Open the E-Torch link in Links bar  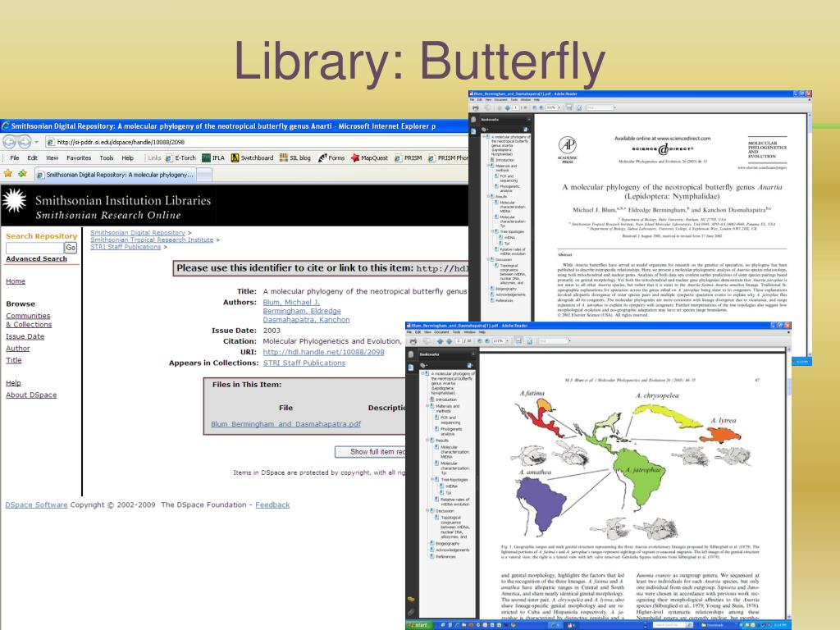180,158
